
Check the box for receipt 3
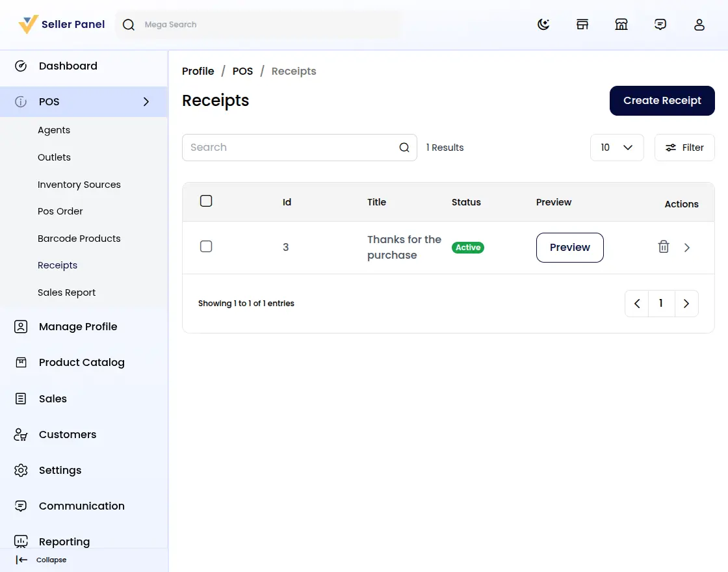pos(206,246)
